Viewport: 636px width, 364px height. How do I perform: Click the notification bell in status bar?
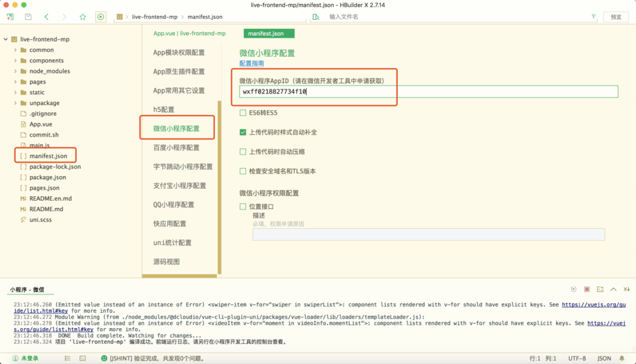(x=622, y=358)
